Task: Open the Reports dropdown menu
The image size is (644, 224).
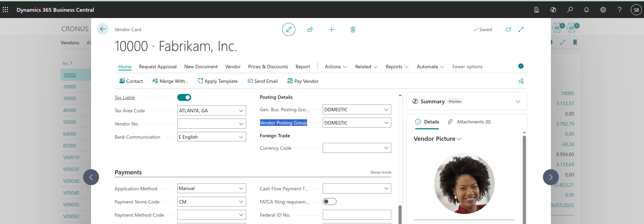Action: (x=397, y=67)
